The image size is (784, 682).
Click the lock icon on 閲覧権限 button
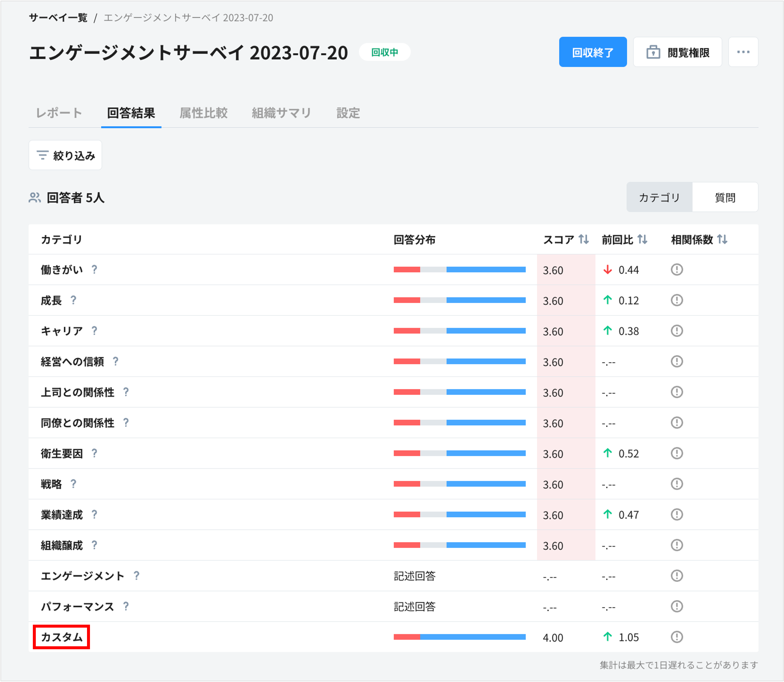(x=653, y=52)
